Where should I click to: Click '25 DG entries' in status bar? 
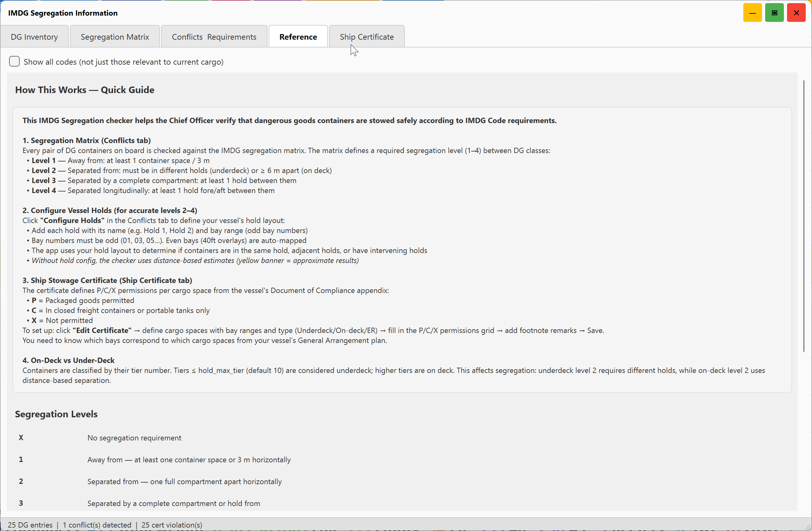pyautogui.click(x=30, y=524)
